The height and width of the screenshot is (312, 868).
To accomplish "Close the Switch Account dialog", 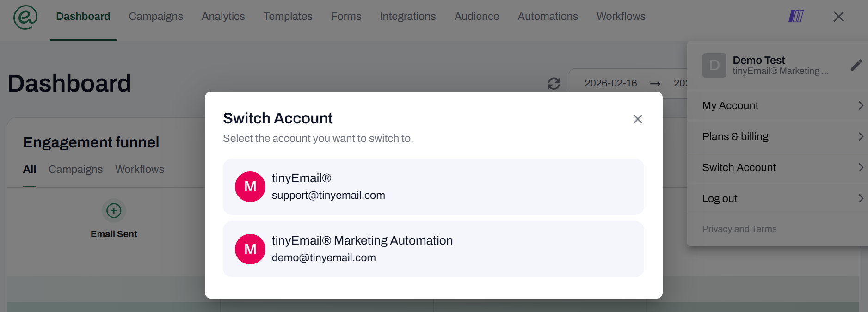I will point(638,119).
